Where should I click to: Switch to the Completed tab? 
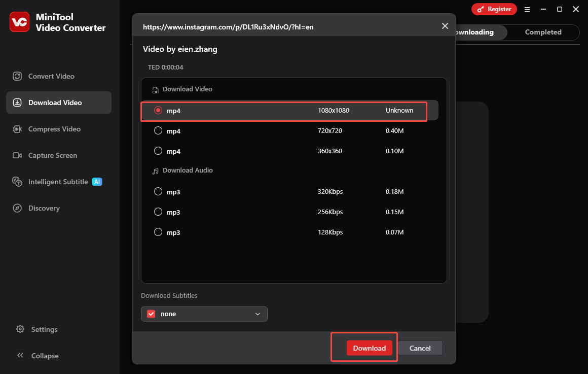pyautogui.click(x=542, y=32)
